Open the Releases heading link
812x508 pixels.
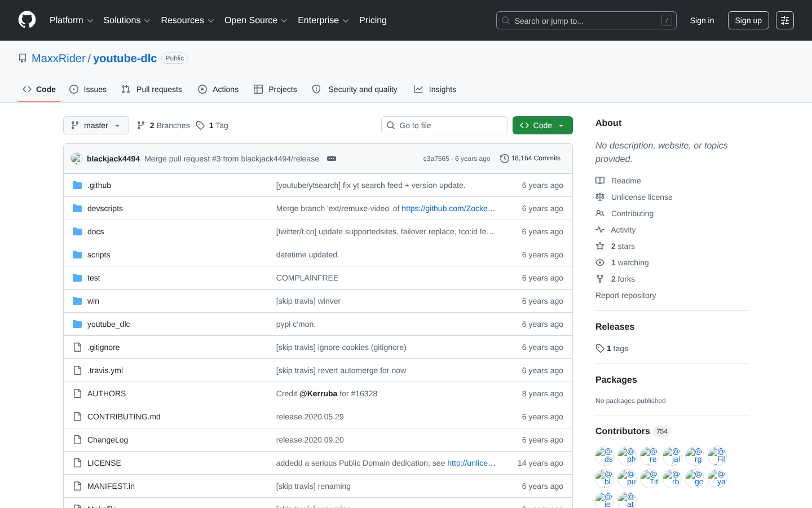point(615,327)
